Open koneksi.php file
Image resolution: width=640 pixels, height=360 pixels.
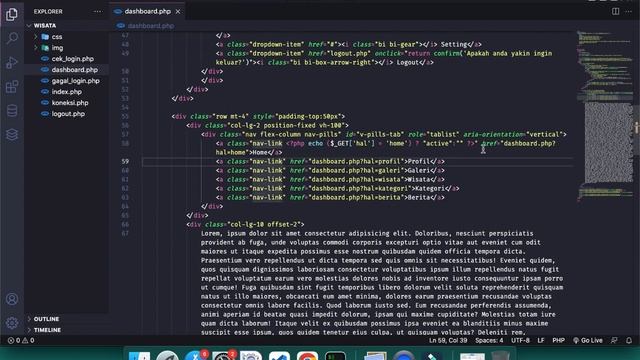pyautogui.click(x=70, y=103)
